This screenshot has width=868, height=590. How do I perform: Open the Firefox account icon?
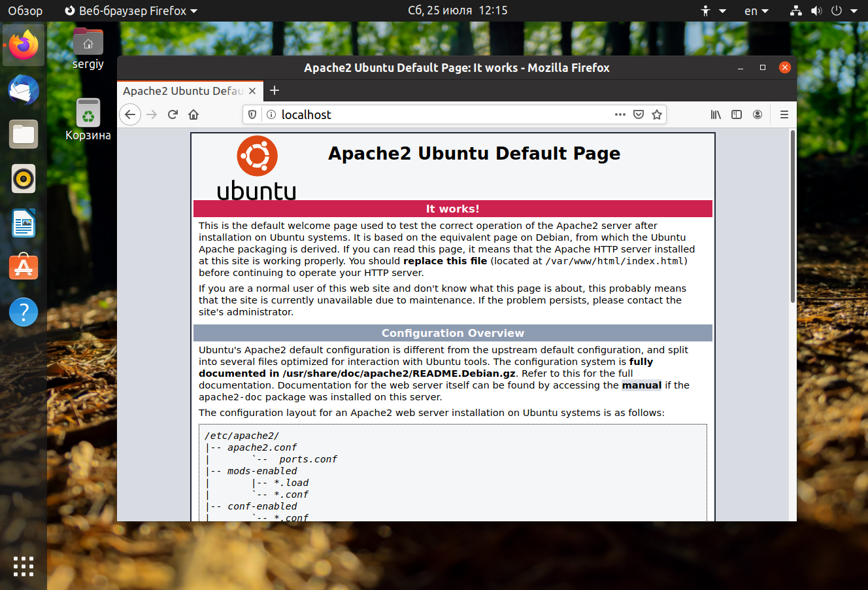[x=758, y=114]
